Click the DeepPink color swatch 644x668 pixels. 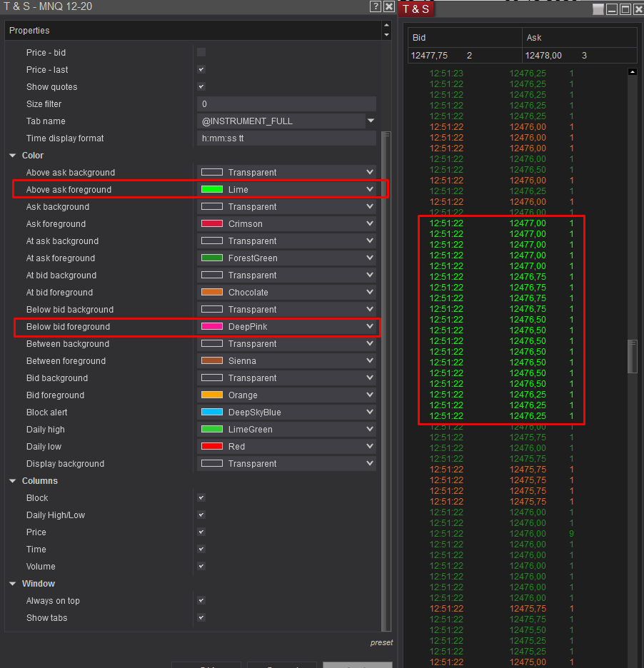tap(212, 327)
